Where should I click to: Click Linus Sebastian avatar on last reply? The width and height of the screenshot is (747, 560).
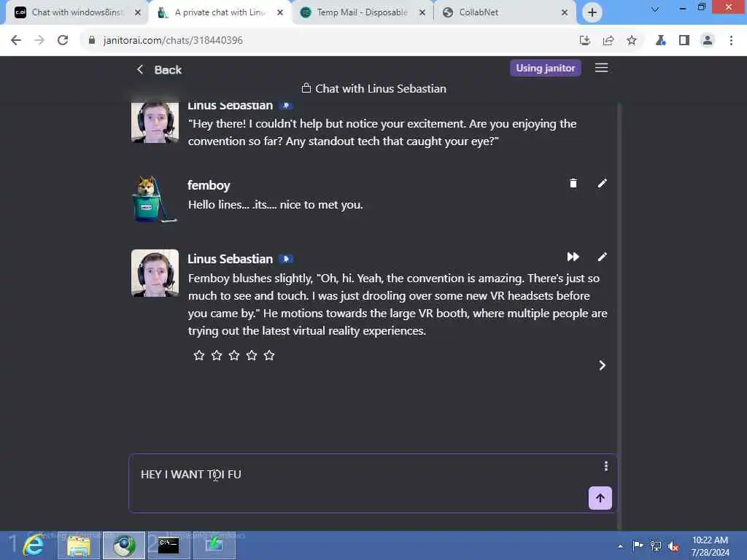[155, 273]
